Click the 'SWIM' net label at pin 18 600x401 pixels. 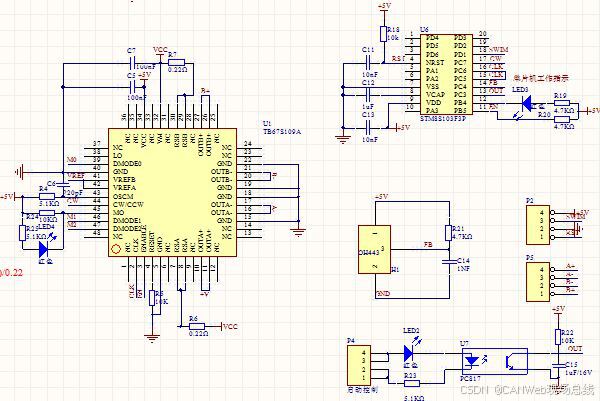[499, 50]
